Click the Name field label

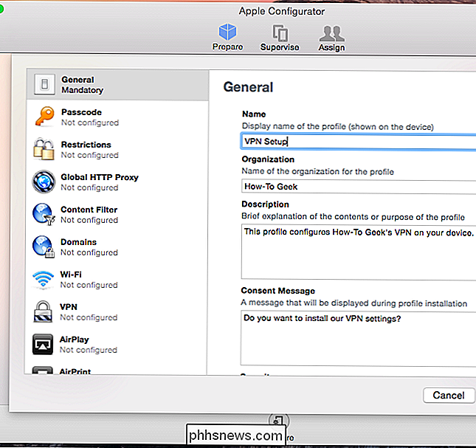pos(254,114)
